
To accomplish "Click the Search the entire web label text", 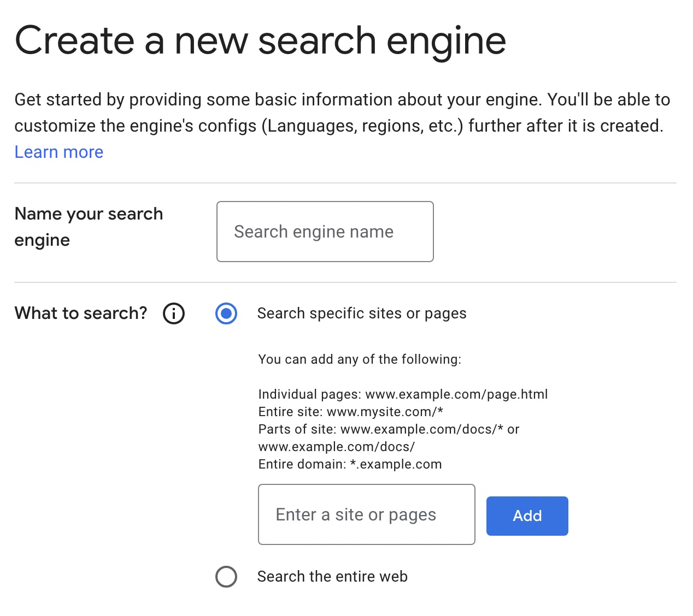I will [332, 577].
